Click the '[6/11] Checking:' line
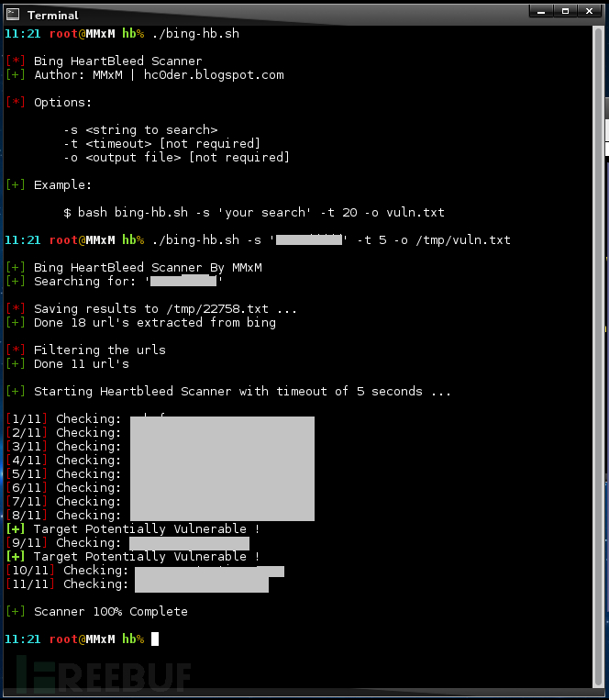This screenshot has width=609, height=700. pyautogui.click(x=63, y=488)
